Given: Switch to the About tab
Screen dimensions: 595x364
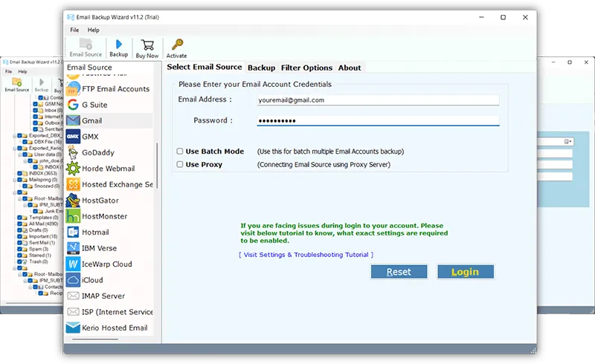Looking at the screenshot, I should pos(350,68).
